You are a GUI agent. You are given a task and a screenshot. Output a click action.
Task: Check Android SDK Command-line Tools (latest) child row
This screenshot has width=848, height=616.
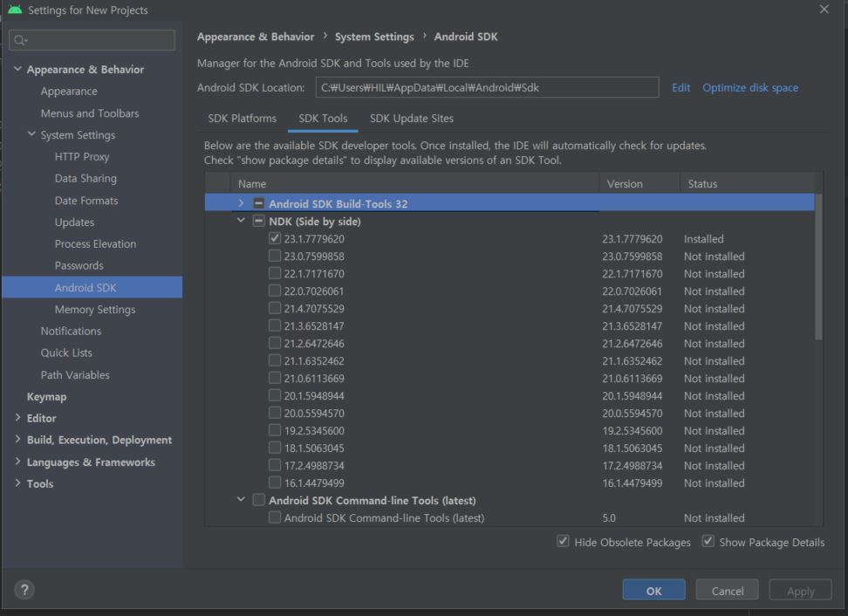click(x=275, y=517)
